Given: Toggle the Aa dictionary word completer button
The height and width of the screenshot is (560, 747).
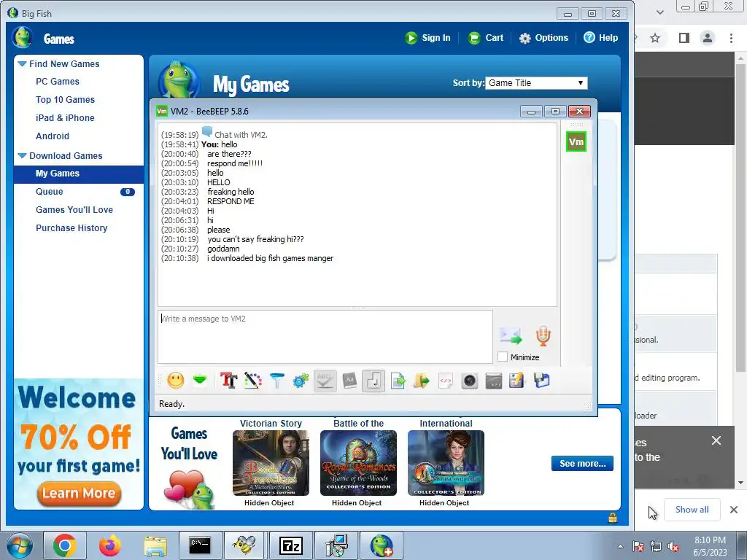Looking at the screenshot, I should click(x=349, y=381).
